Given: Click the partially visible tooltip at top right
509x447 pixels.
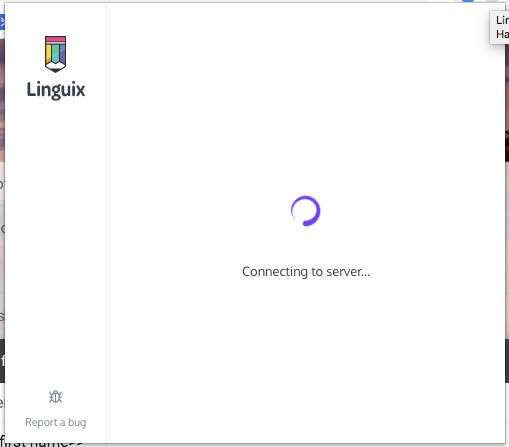Looking at the screenshot, I should point(499,27).
